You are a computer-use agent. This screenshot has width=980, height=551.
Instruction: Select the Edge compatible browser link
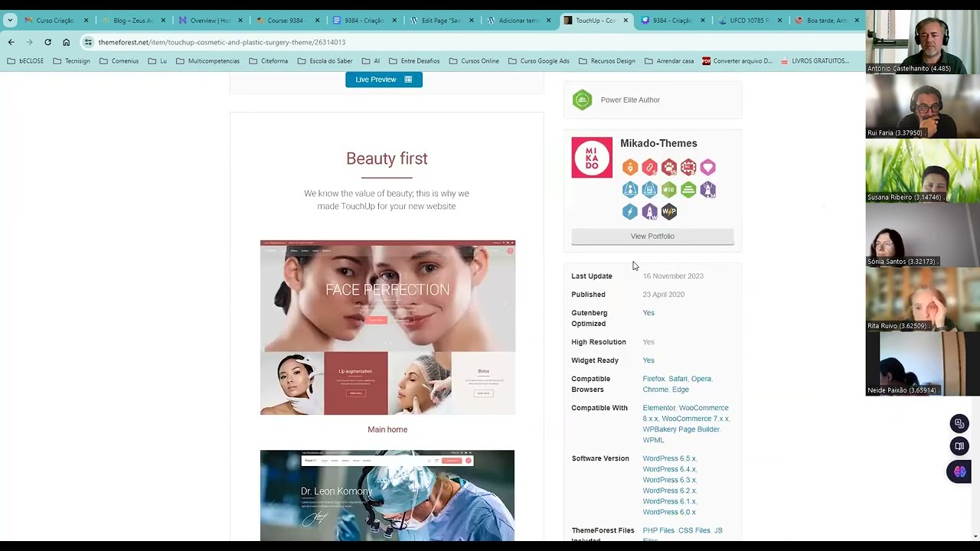pyautogui.click(x=681, y=390)
